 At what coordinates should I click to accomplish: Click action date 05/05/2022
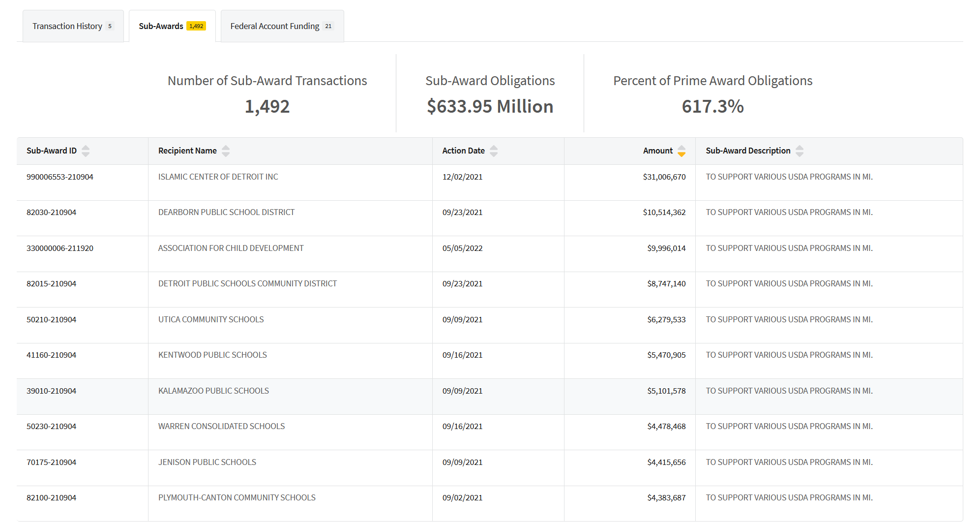click(462, 248)
